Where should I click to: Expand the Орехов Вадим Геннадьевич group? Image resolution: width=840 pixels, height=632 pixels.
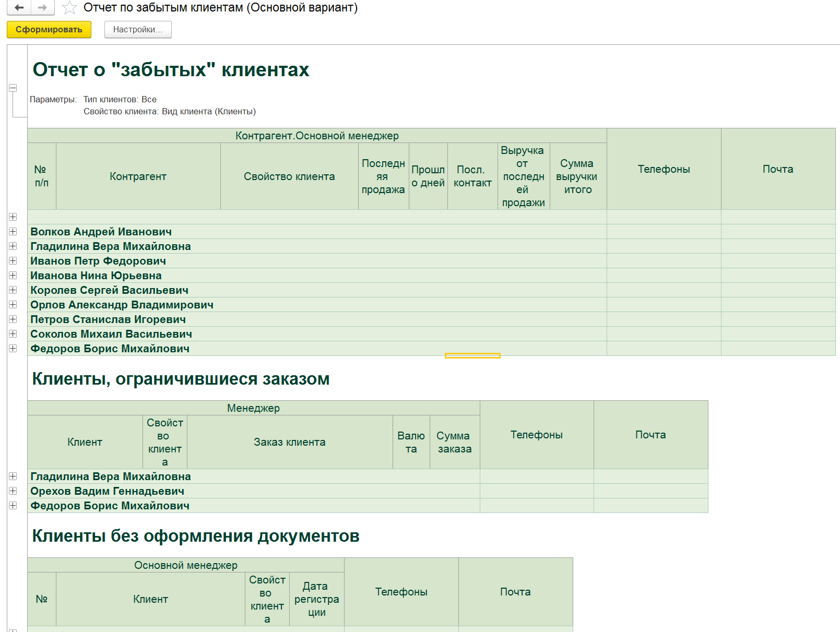pos(13,491)
